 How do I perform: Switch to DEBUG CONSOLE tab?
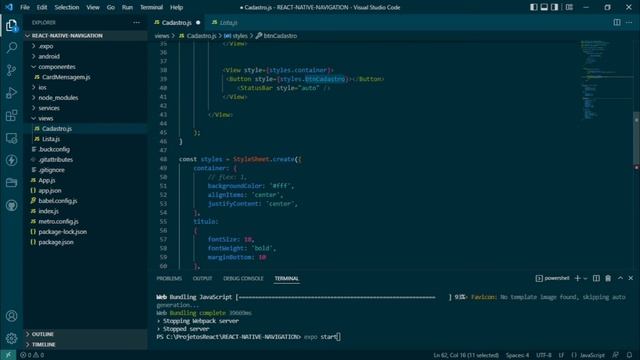243,278
